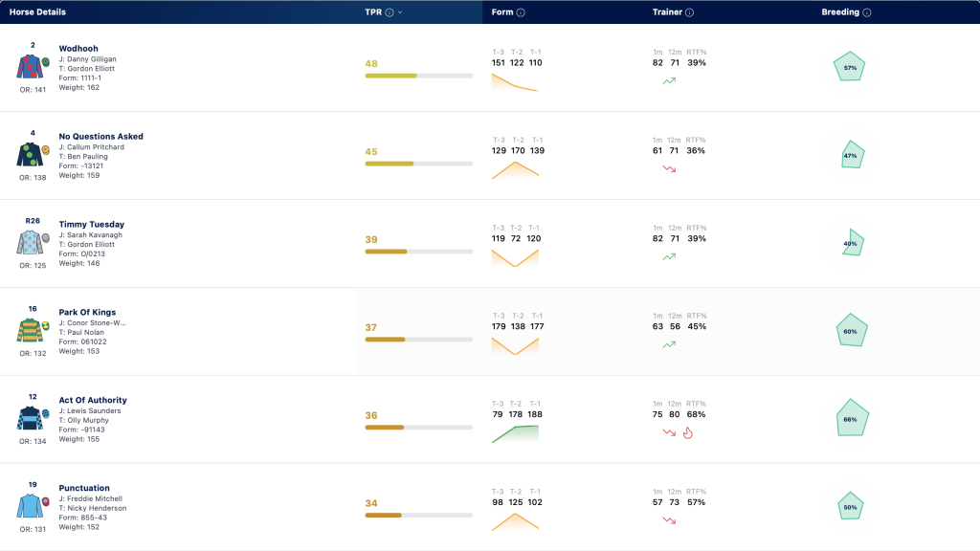Click Park Of Kings' TPR bar showing 37

tap(419, 340)
